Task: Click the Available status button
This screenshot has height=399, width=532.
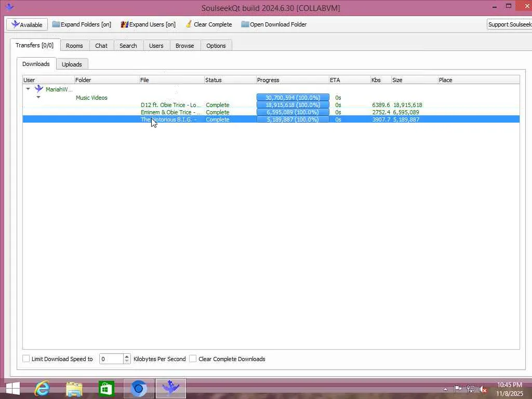Action: 27,24
